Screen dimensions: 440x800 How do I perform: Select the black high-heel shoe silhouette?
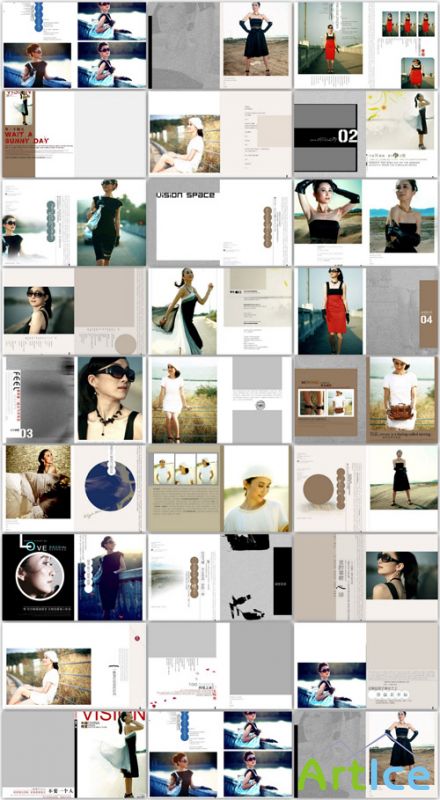point(247,607)
